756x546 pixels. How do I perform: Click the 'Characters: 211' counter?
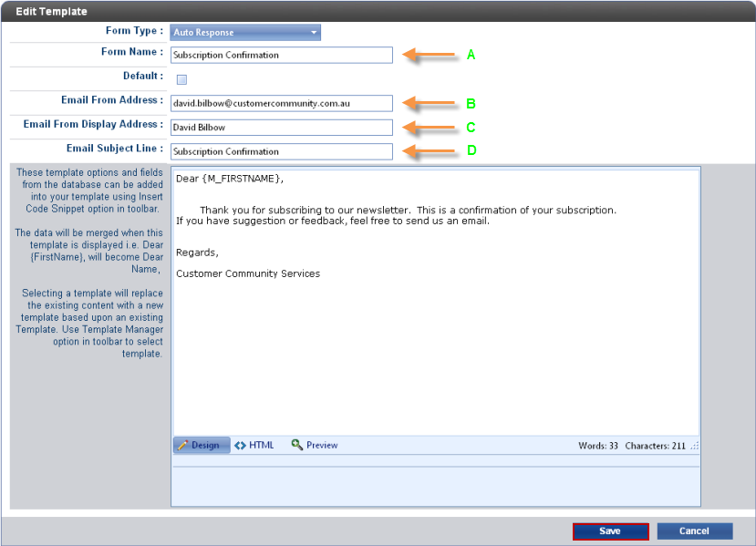[655, 446]
